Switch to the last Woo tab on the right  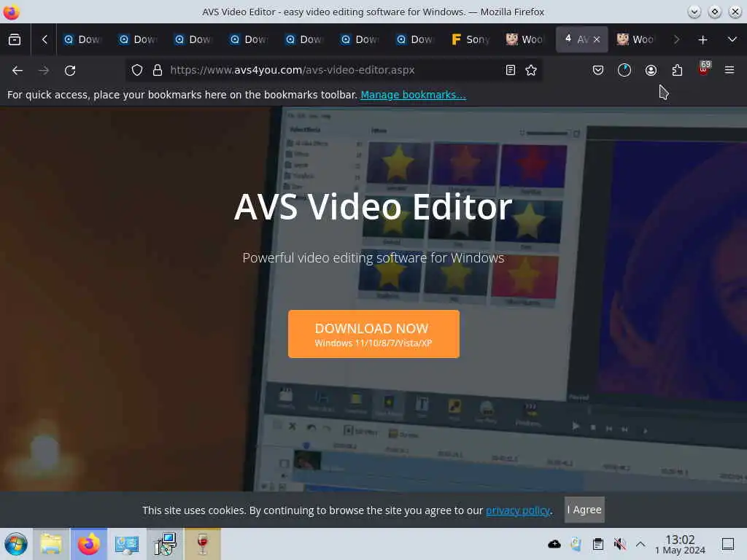[x=636, y=39]
